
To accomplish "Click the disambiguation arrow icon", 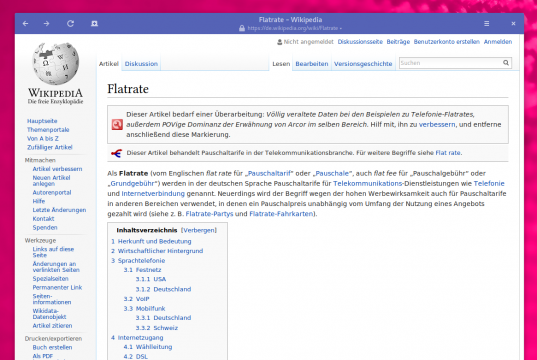I will [x=116, y=153].
